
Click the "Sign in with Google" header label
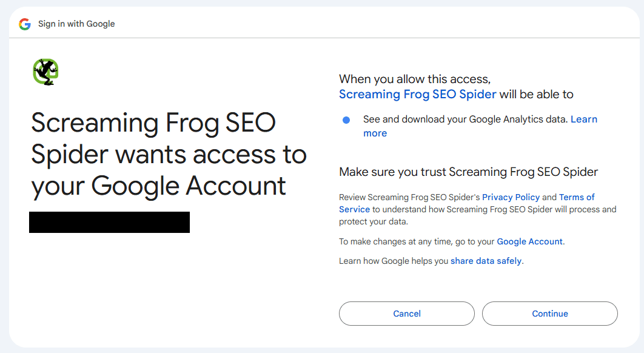click(76, 24)
